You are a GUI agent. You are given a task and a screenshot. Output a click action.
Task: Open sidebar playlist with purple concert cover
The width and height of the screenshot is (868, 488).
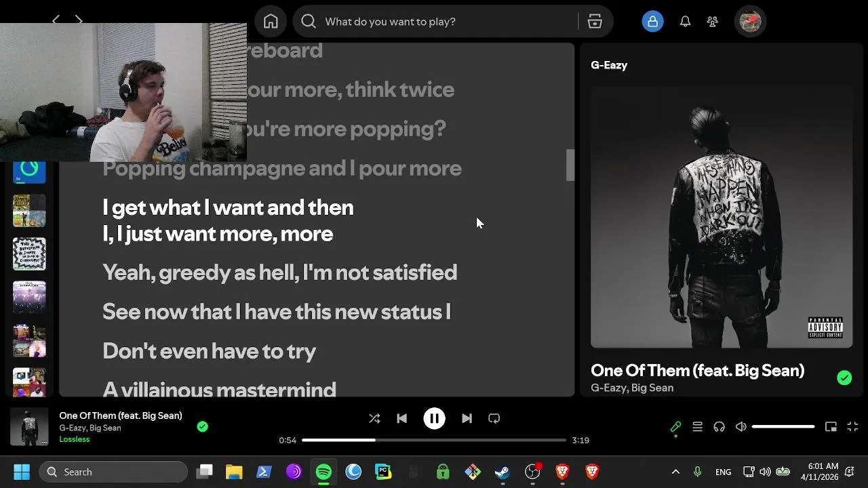[x=29, y=298]
